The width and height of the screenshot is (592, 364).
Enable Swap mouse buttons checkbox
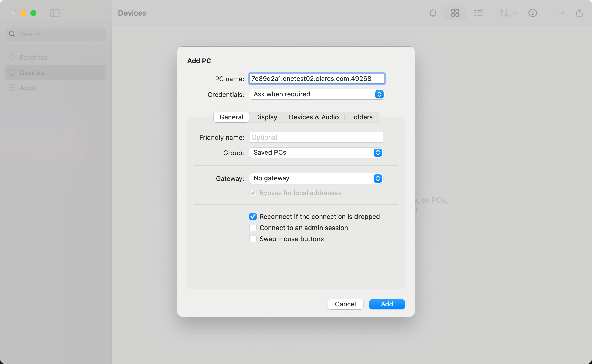(x=253, y=239)
